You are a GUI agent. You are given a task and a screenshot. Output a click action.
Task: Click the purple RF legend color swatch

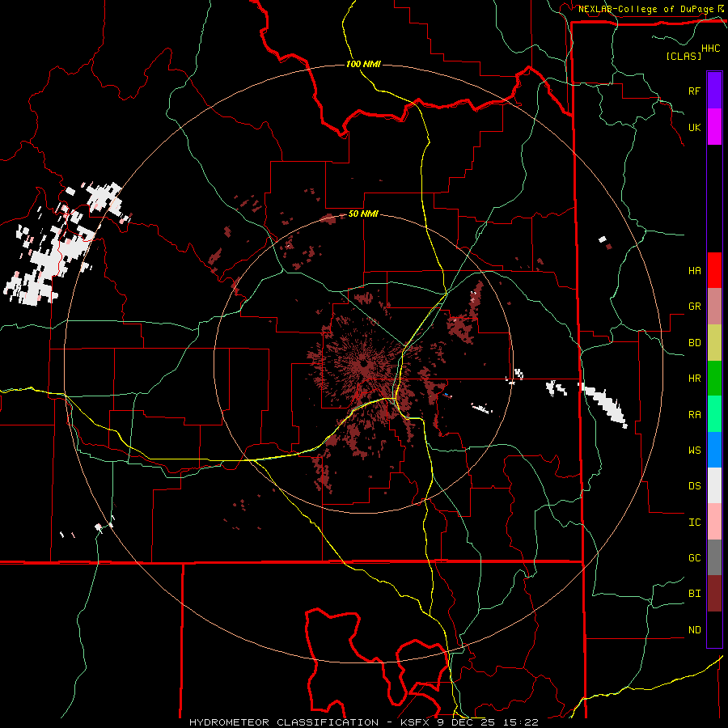coord(714,91)
